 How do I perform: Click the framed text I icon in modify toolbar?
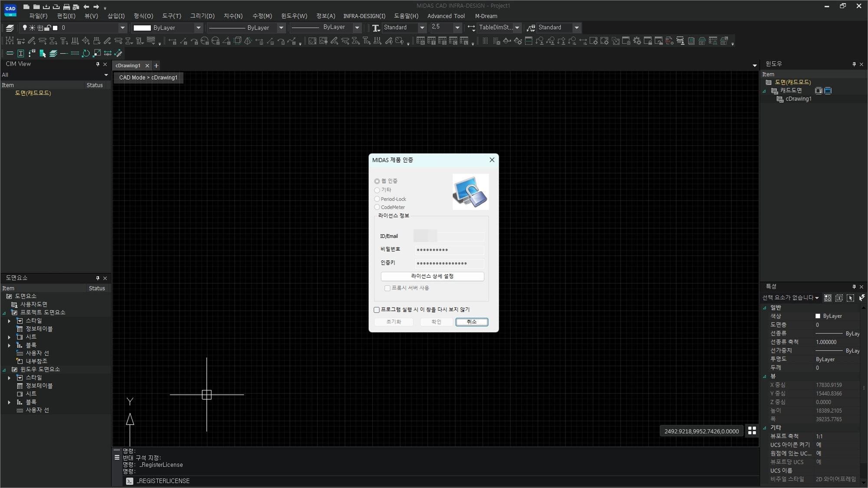pos(20,53)
